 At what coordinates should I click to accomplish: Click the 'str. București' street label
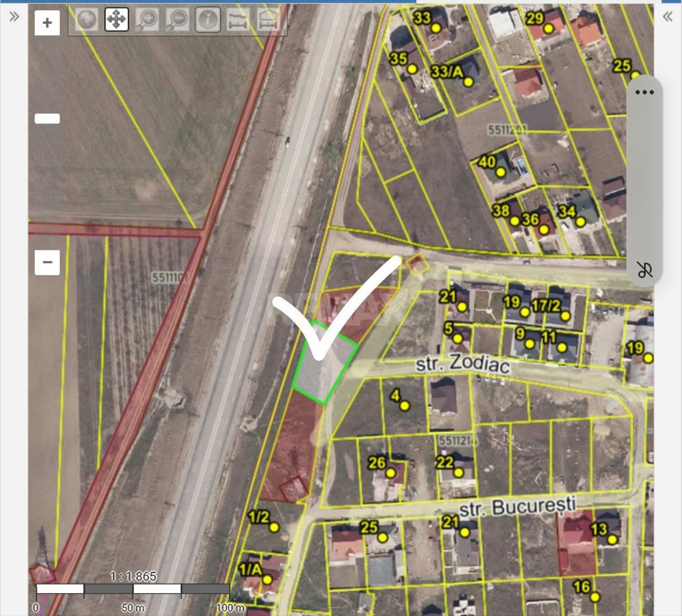click(x=518, y=507)
